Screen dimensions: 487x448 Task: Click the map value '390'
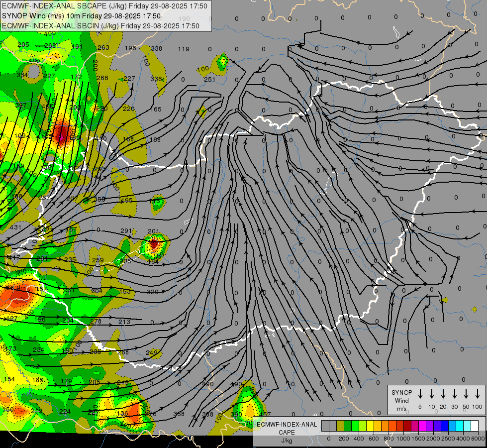[236, 415]
